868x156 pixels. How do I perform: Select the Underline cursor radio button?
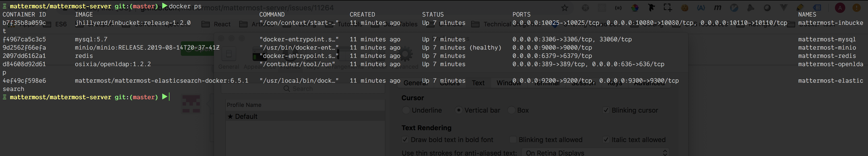[406, 110]
